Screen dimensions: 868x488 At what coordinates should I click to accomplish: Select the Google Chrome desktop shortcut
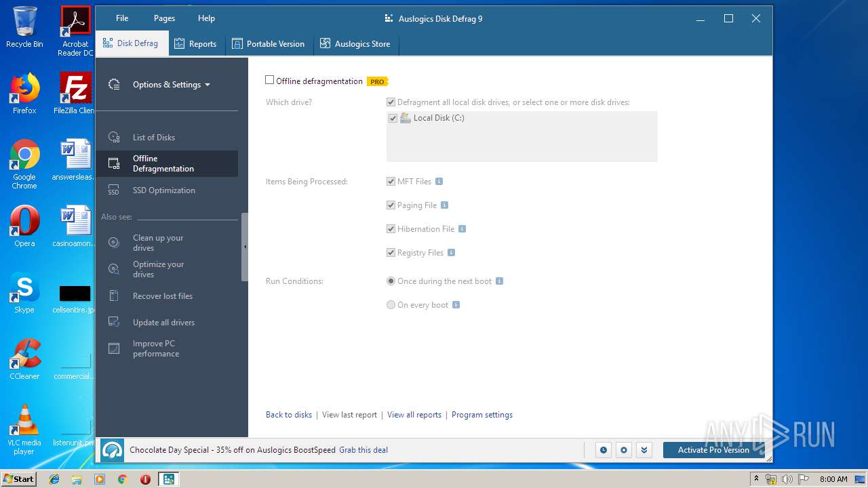pyautogui.click(x=24, y=164)
